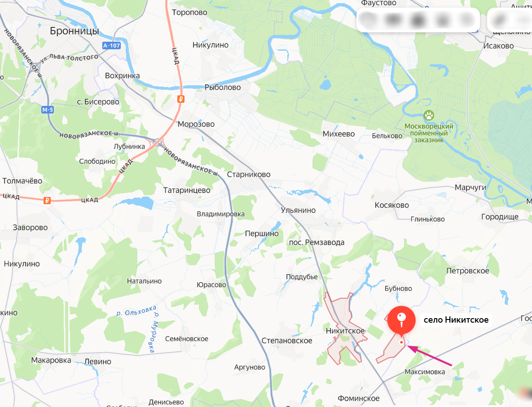The height and width of the screenshot is (407, 532).
Task: Click the paw icon of Москворецкий пойменный заказник
Action: (429, 115)
